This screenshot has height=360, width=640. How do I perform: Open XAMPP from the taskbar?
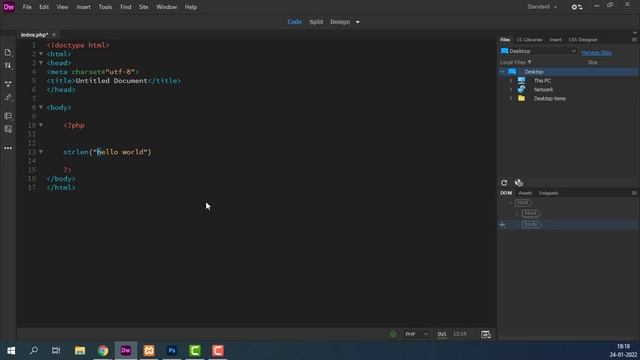[149, 350]
